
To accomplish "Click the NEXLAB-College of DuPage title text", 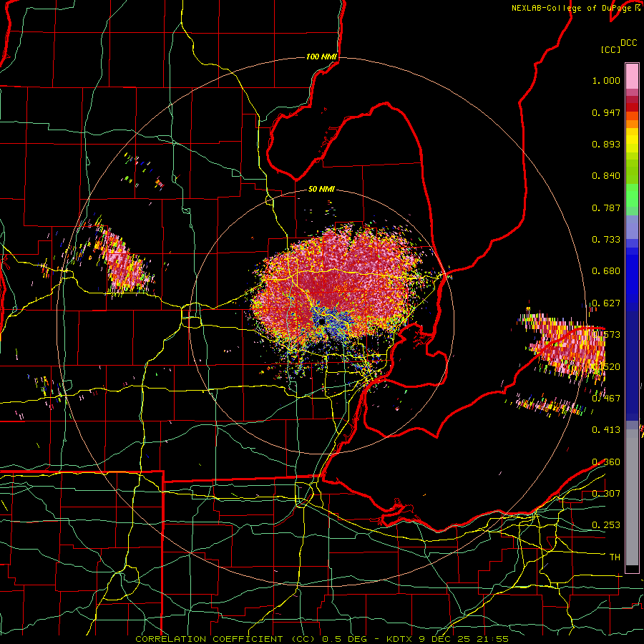I will [x=571, y=8].
